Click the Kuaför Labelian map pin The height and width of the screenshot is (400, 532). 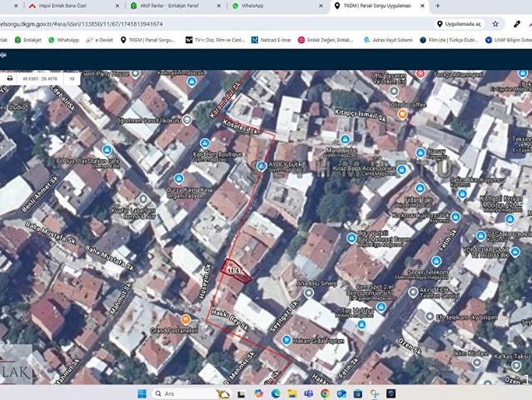(x=142, y=199)
